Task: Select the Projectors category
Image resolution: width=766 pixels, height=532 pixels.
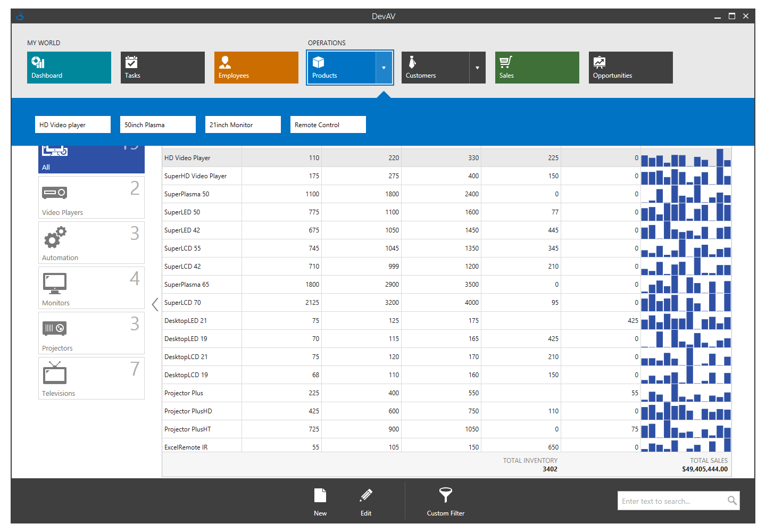Action: [91, 333]
